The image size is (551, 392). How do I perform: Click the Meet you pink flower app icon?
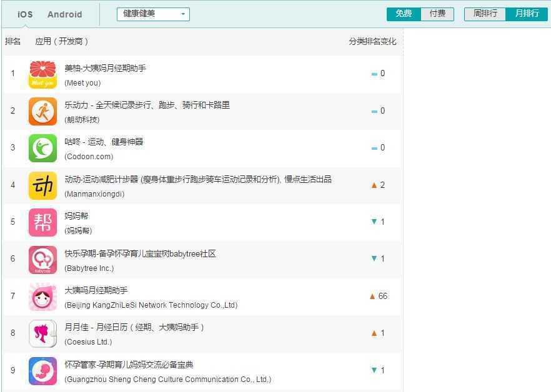click(x=42, y=75)
